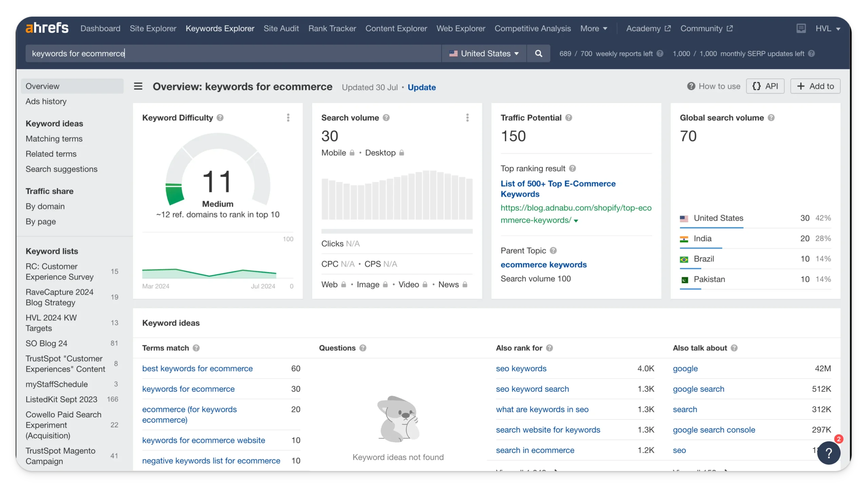This screenshot has width=868, height=488.
Task: Click the ahrefs logo
Action: 47,28
